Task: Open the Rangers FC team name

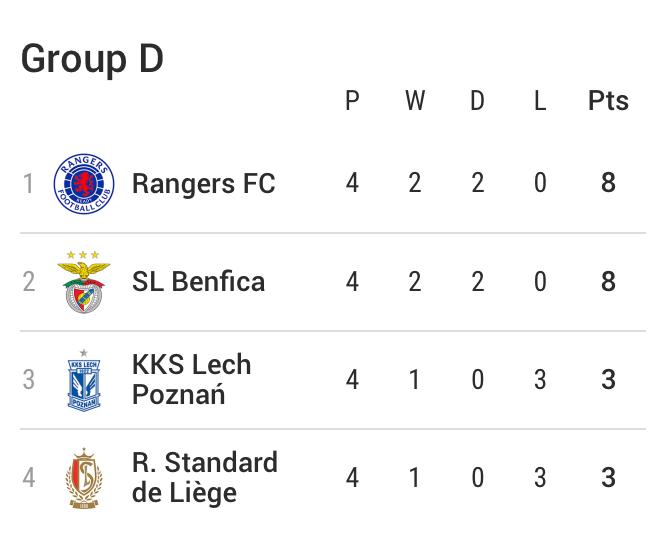Action: point(204,184)
